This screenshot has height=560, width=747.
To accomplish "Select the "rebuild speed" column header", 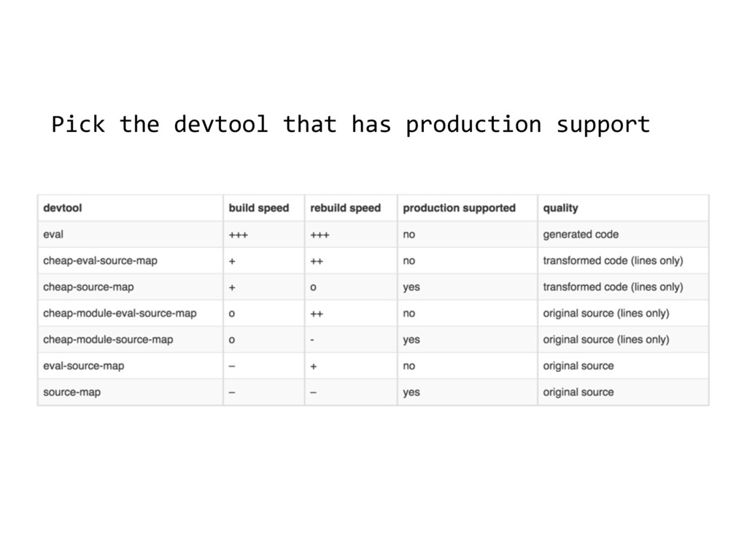I will 345,208.
